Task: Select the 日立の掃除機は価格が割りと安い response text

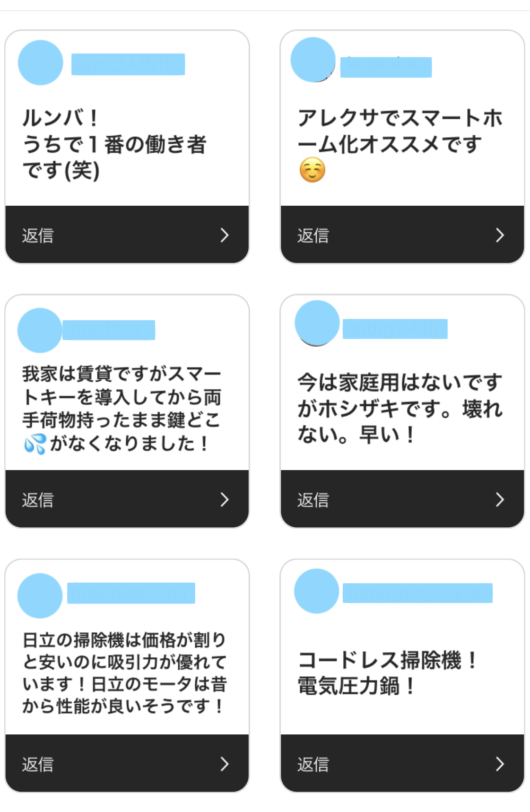Action: (x=125, y=672)
